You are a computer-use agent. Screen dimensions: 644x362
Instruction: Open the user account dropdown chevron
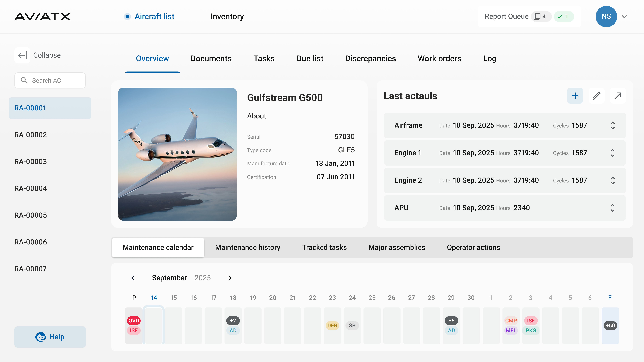click(x=624, y=17)
